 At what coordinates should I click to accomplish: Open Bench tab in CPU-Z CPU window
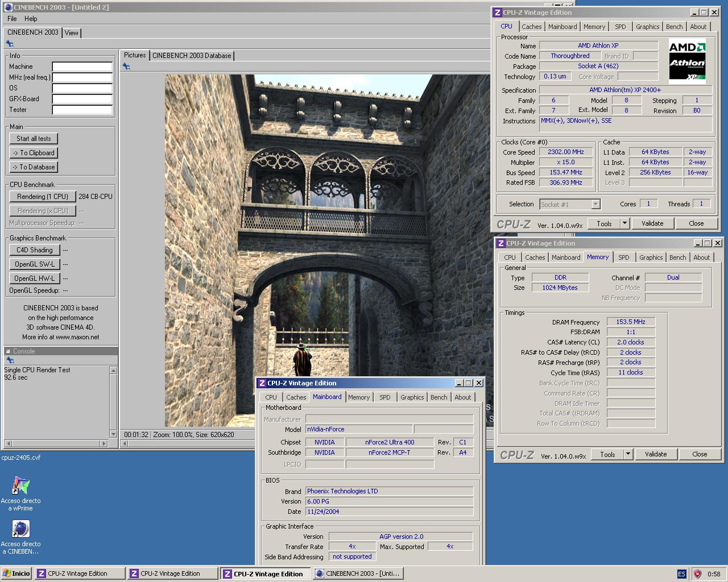point(674,27)
